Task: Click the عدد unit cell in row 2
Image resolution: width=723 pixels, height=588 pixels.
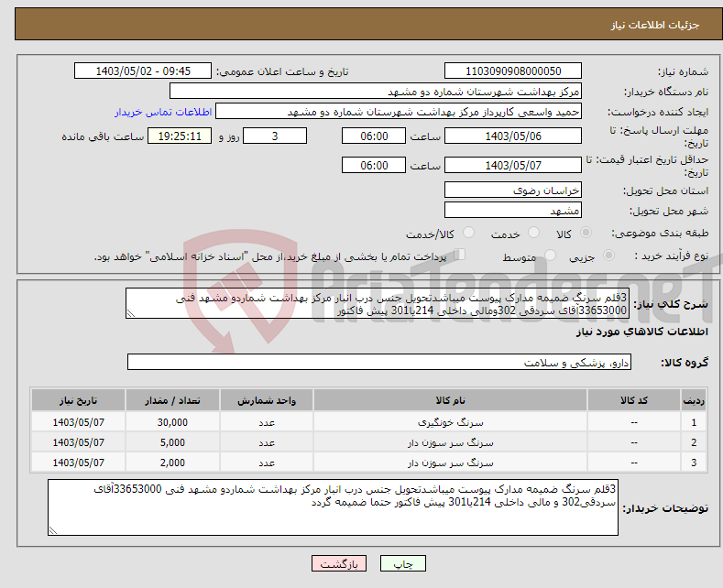Action: 267,442
